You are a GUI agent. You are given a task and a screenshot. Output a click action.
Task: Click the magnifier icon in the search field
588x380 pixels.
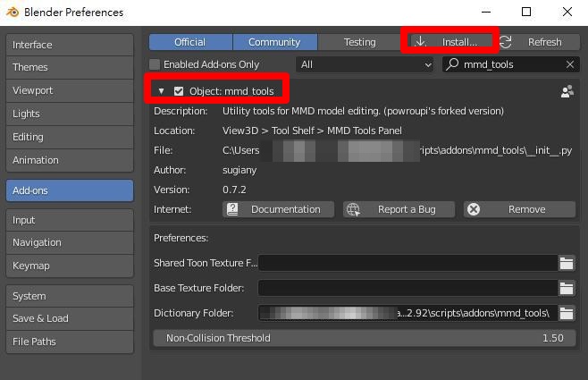(452, 64)
